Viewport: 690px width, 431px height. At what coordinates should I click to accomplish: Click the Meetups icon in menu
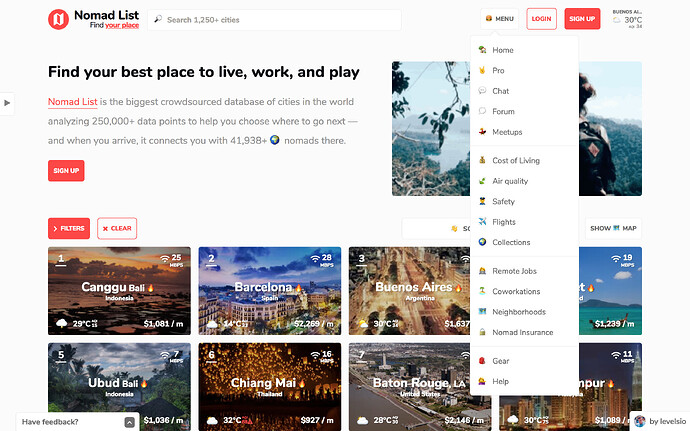(482, 132)
